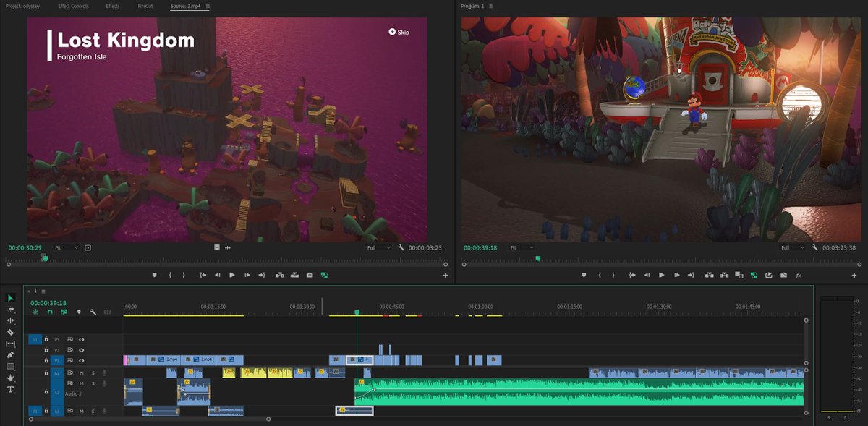The height and width of the screenshot is (426, 868).
Task: Export frame from the Source monitor
Action: coord(310,275)
